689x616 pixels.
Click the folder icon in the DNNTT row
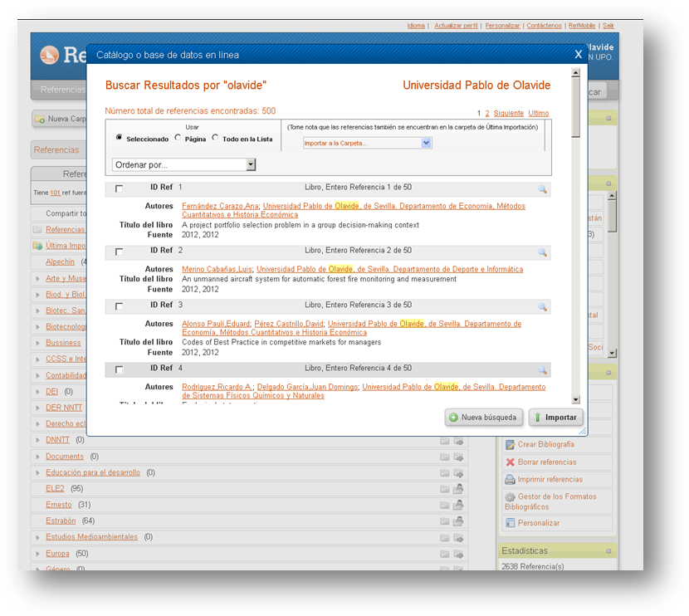[445, 441]
